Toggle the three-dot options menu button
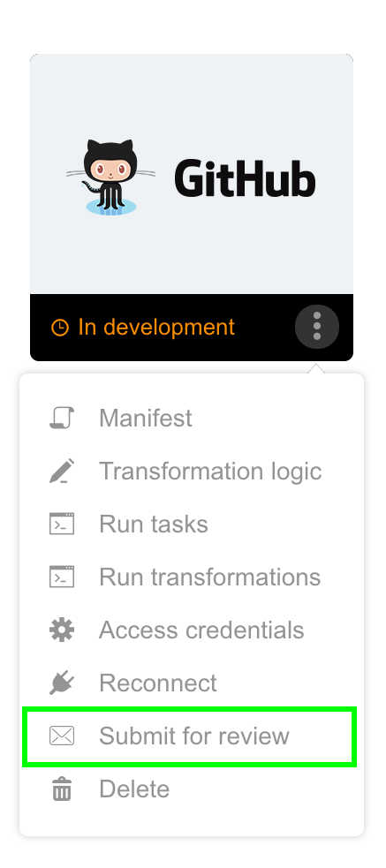The width and height of the screenshot is (386, 868). (317, 327)
